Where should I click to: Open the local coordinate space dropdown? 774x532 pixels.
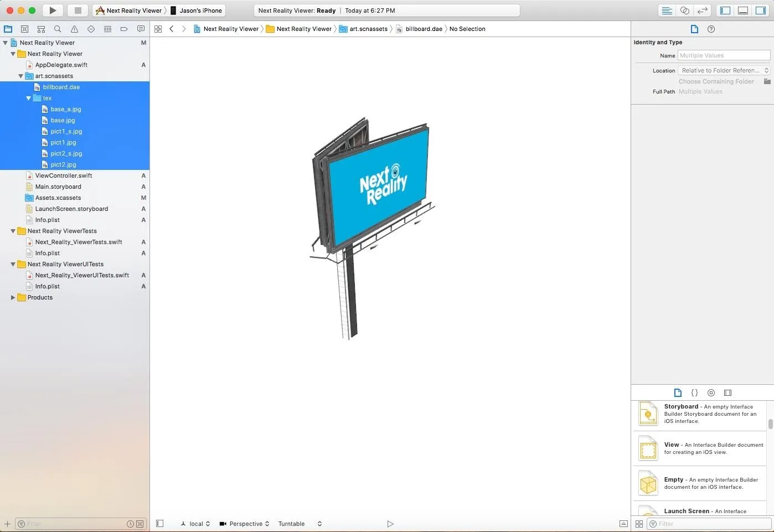click(x=195, y=524)
